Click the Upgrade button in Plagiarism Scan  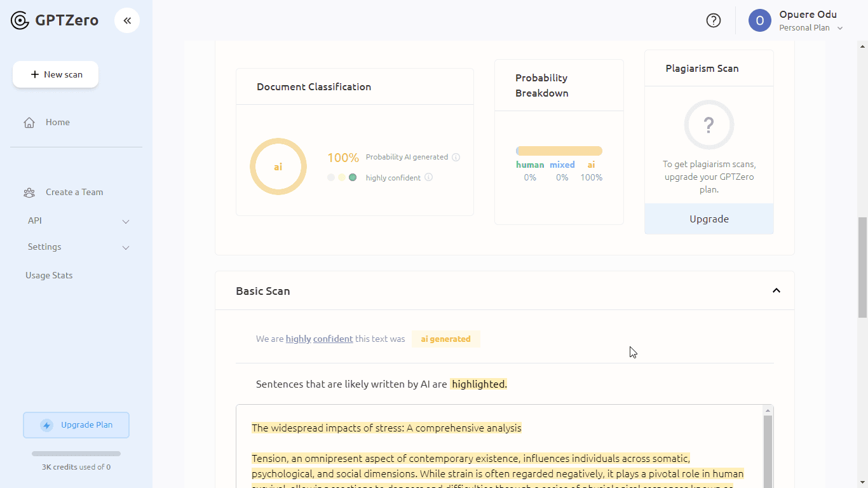click(709, 219)
